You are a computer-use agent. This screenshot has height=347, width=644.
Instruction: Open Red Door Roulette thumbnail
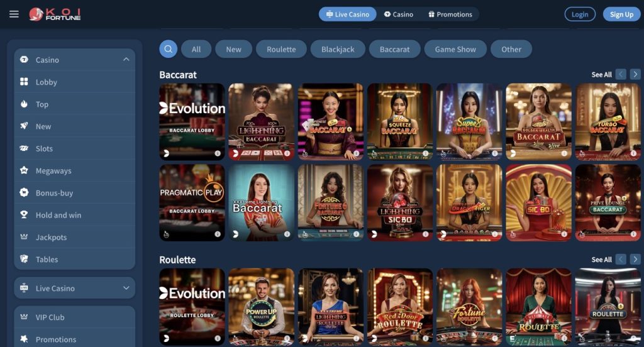(x=401, y=307)
